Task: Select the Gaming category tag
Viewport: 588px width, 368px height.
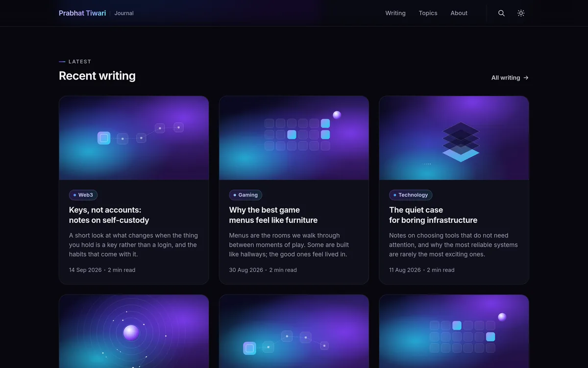Action: tap(245, 195)
